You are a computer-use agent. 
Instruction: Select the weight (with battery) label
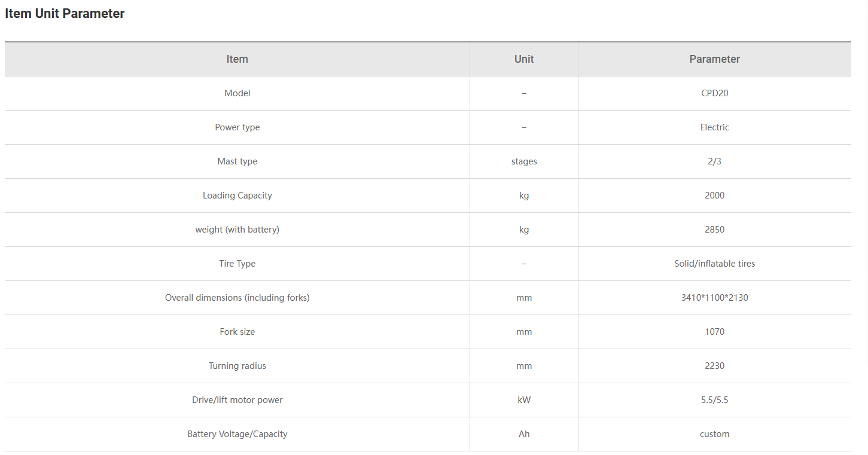[x=237, y=230]
